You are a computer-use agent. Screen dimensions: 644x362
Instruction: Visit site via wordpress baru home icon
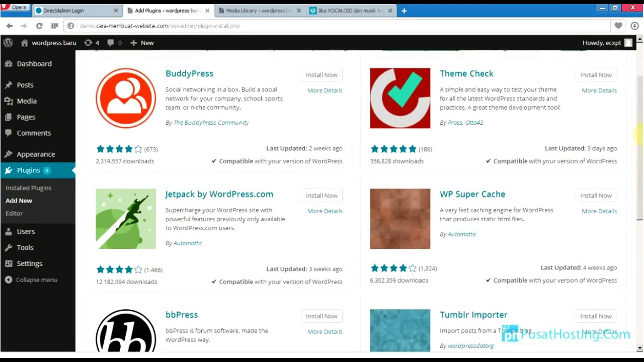[x=48, y=43]
